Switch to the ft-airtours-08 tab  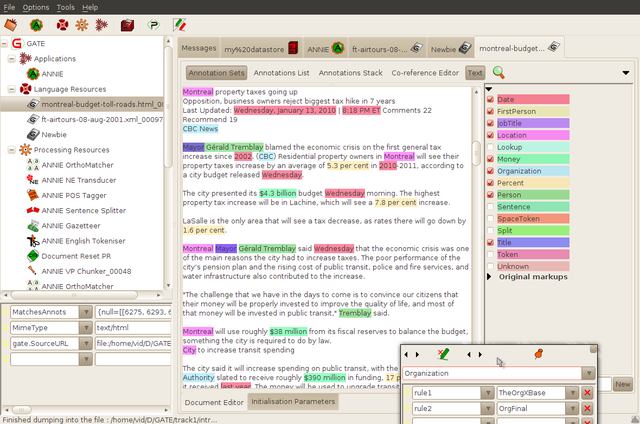(x=387, y=49)
